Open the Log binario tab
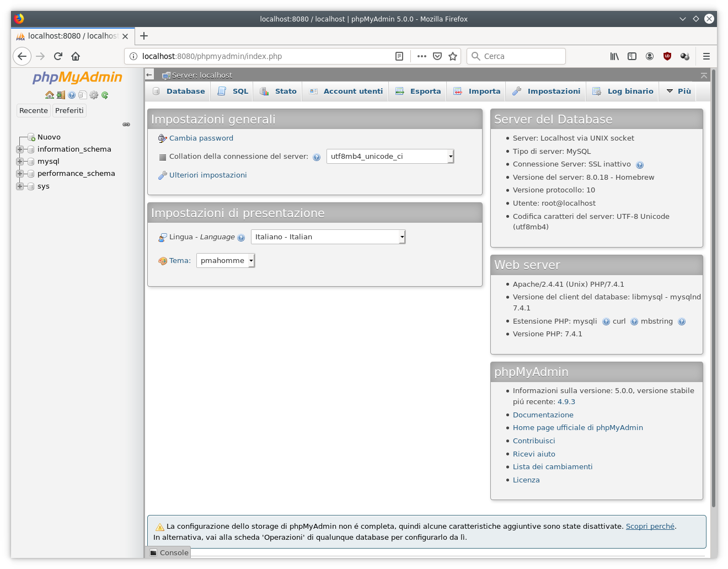The width and height of the screenshot is (728, 569). [623, 92]
